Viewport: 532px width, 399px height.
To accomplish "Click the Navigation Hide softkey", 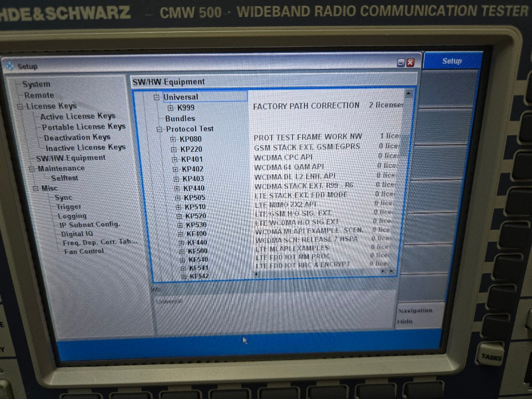I will tap(419, 316).
